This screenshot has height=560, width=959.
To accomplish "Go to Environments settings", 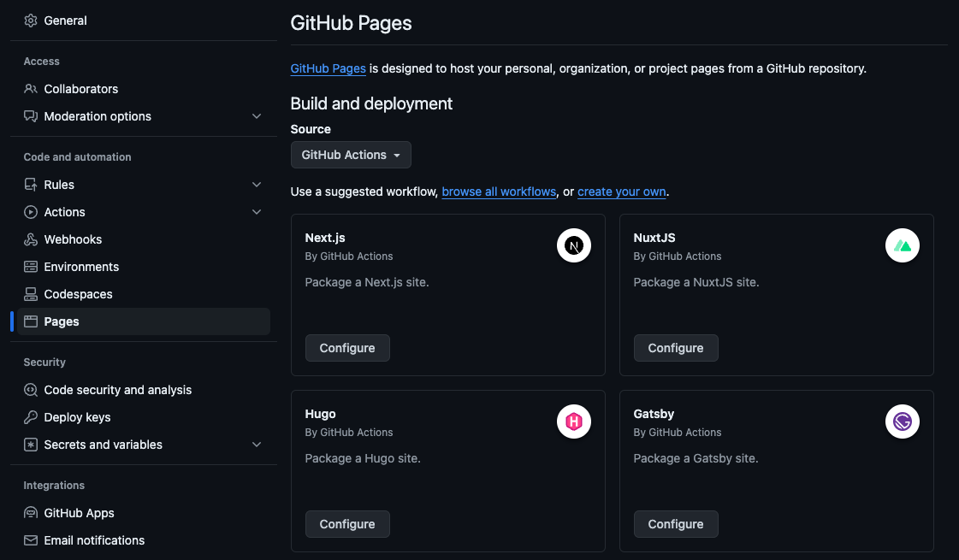I will point(81,267).
